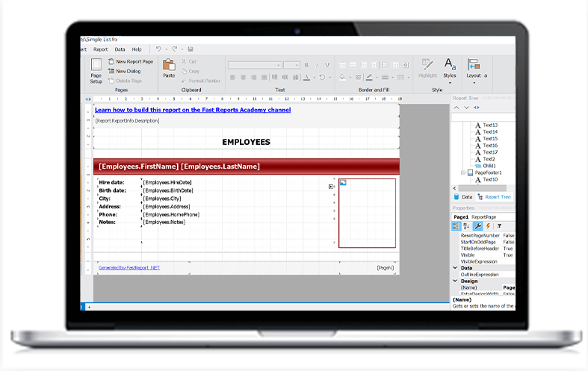The height and width of the screenshot is (371, 588).
Task: Click the Fast Reports Academy channel link
Action: 193,110
